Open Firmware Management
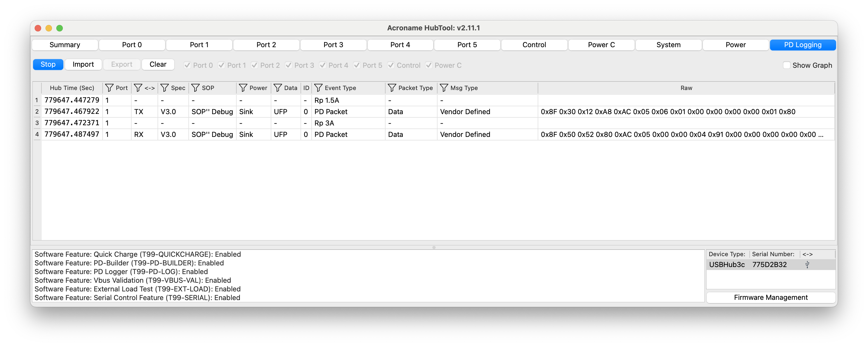This screenshot has width=868, height=347. tap(771, 297)
